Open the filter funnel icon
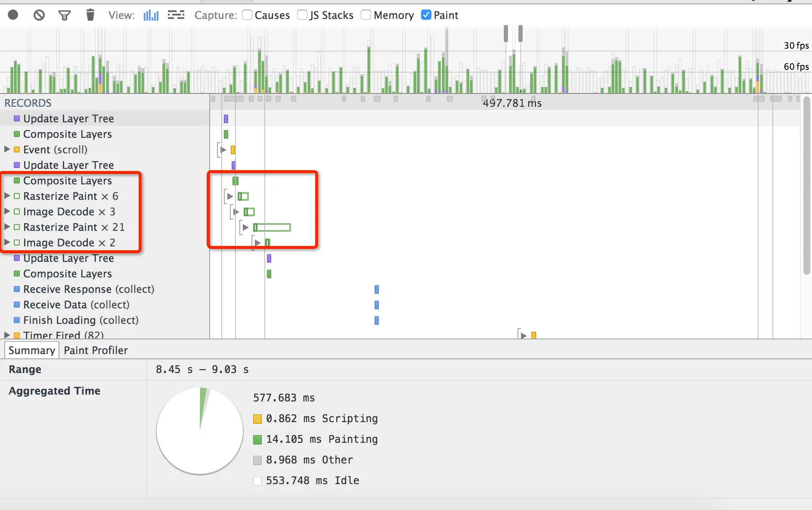 coord(65,16)
